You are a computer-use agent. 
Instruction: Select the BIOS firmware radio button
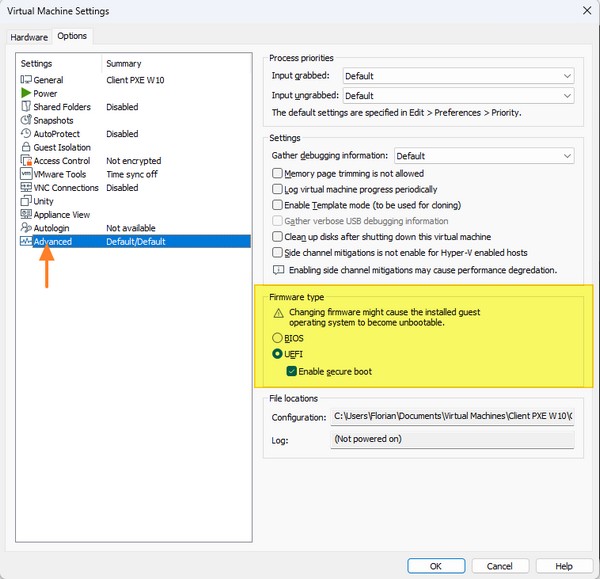pyautogui.click(x=277, y=338)
